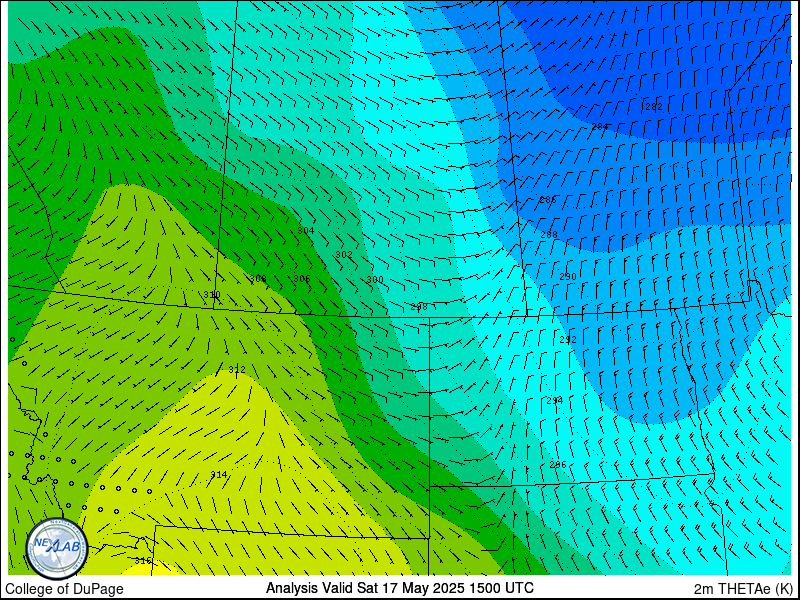Click the 314 contour label
The image size is (800, 600).
[218, 475]
